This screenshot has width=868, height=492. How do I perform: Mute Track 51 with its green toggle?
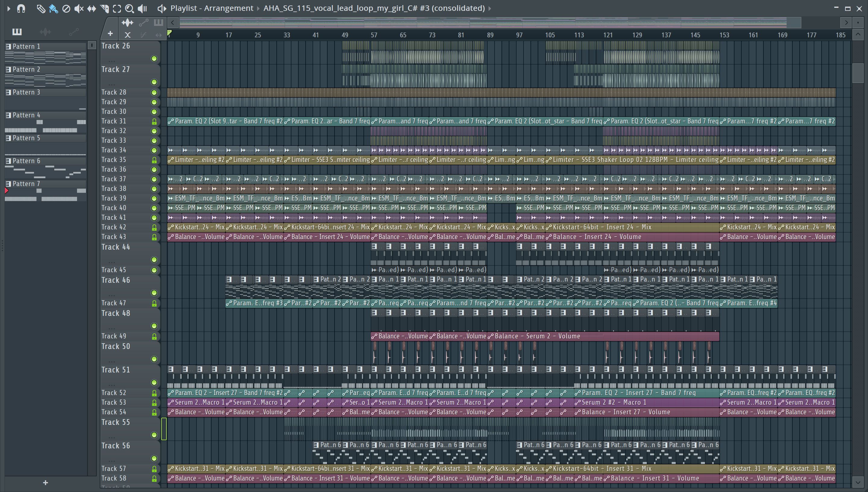tap(154, 382)
